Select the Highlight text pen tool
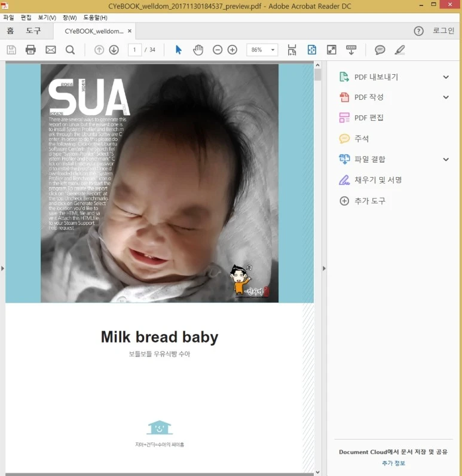The width and height of the screenshot is (462, 476). point(400,50)
